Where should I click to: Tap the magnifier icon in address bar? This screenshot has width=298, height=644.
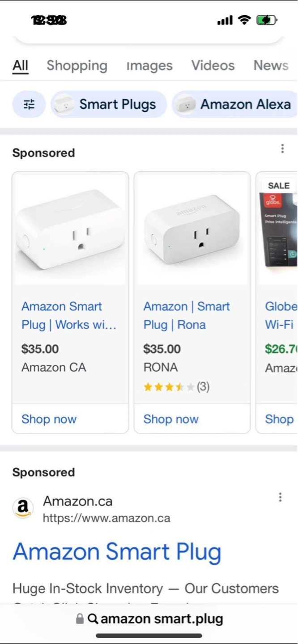[93, 619]
